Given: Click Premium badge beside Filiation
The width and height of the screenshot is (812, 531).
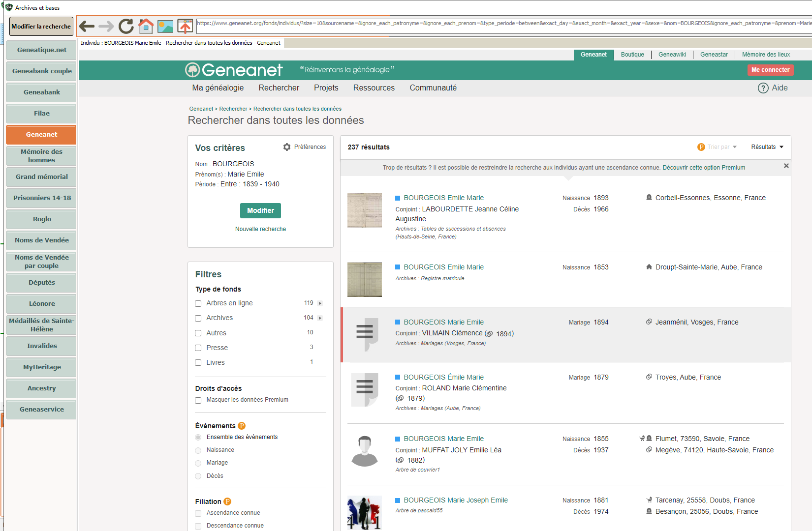Looking at the screenshot, I should pos(227,501).
